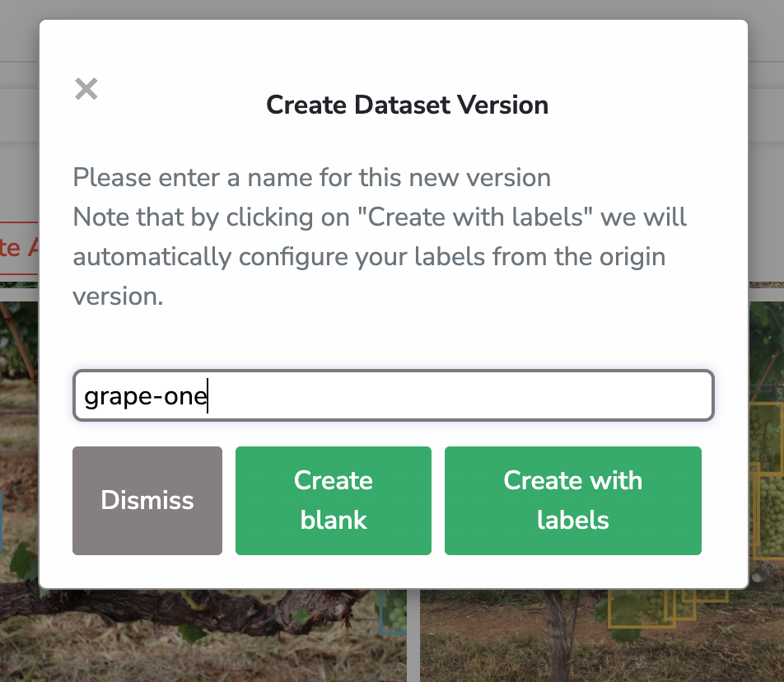Click the Create Dataset Version heading
This screenshot has width=784, height=682.
[407, 105]
